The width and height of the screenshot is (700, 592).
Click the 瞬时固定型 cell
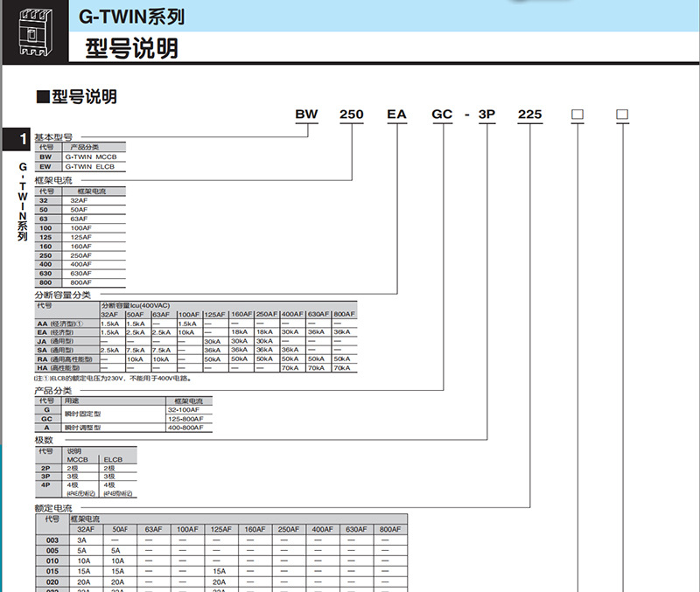click(x=83, y=414)
